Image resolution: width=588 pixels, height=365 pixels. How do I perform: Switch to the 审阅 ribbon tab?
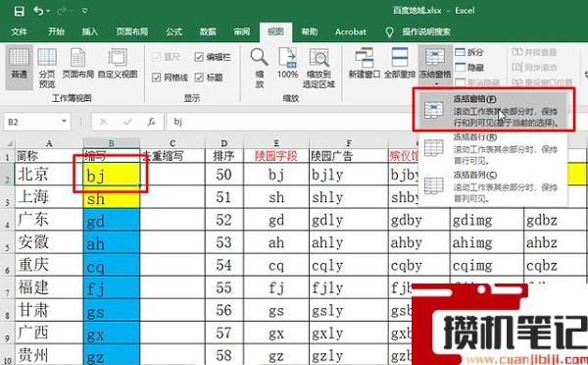click(241, 32)
